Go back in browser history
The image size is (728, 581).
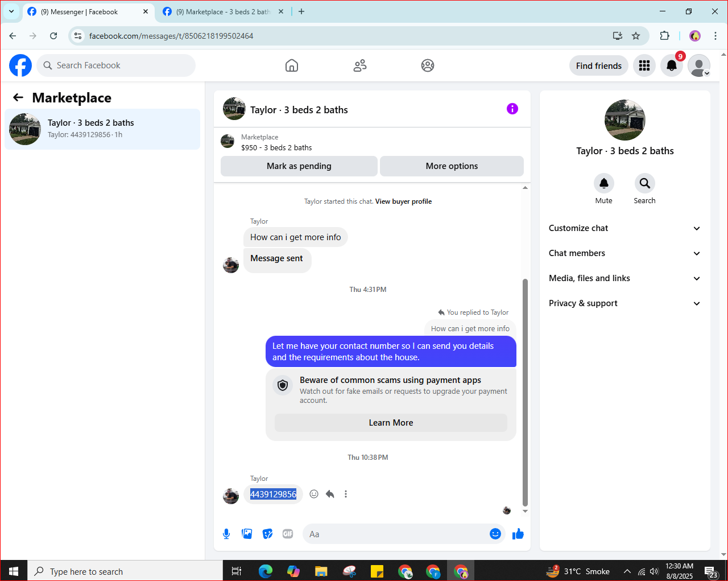(13, 36)
